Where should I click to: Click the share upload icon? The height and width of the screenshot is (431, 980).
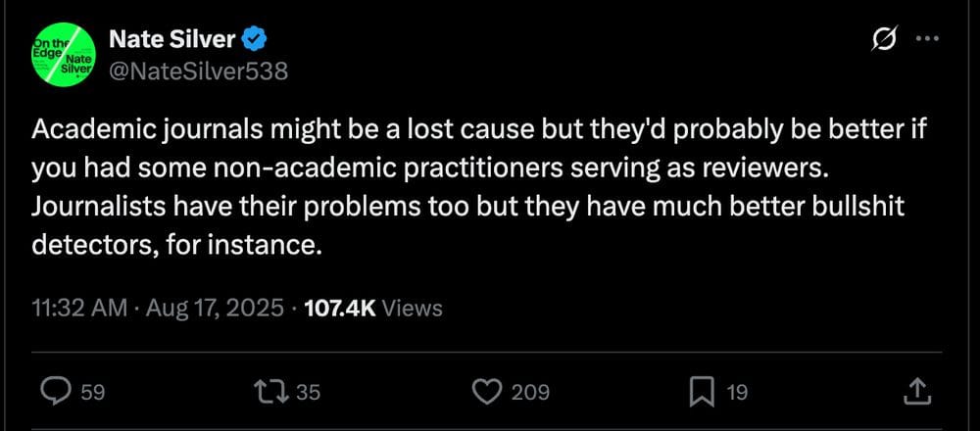[918, 391]
